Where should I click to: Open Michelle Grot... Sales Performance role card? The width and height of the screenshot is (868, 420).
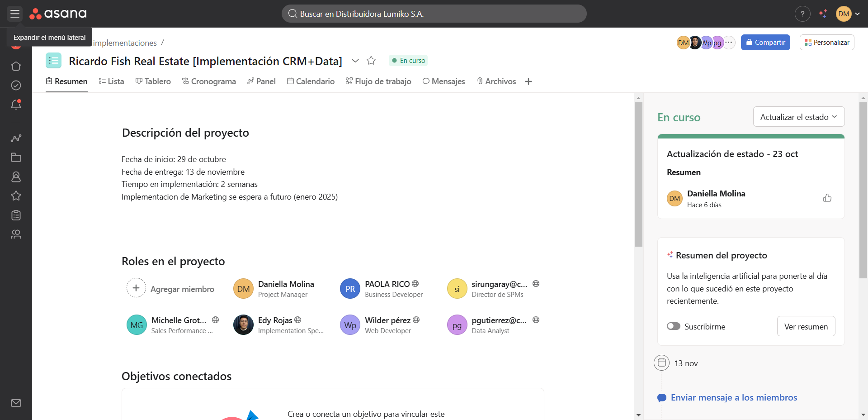tap(173, 325)
